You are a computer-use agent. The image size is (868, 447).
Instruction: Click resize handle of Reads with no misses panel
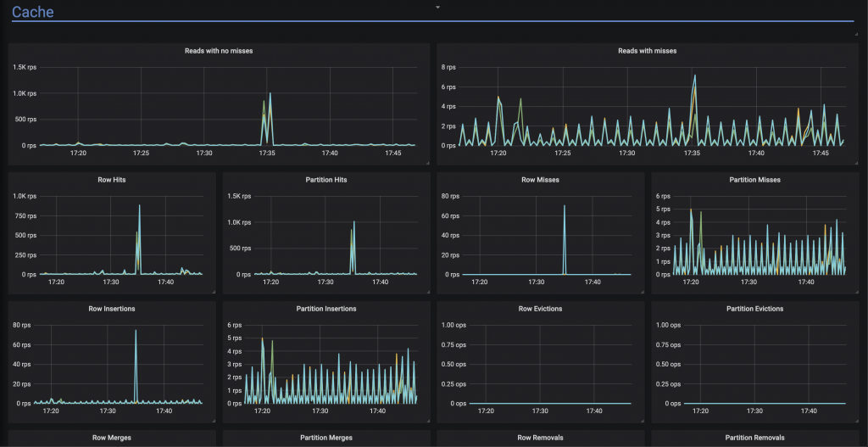click(x=427, y=163)
